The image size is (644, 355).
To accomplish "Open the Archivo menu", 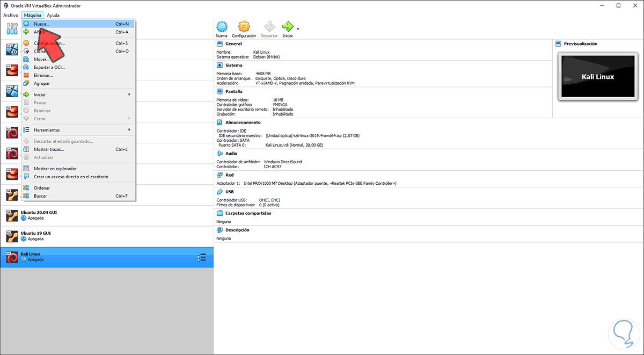I will click(11, 15).
